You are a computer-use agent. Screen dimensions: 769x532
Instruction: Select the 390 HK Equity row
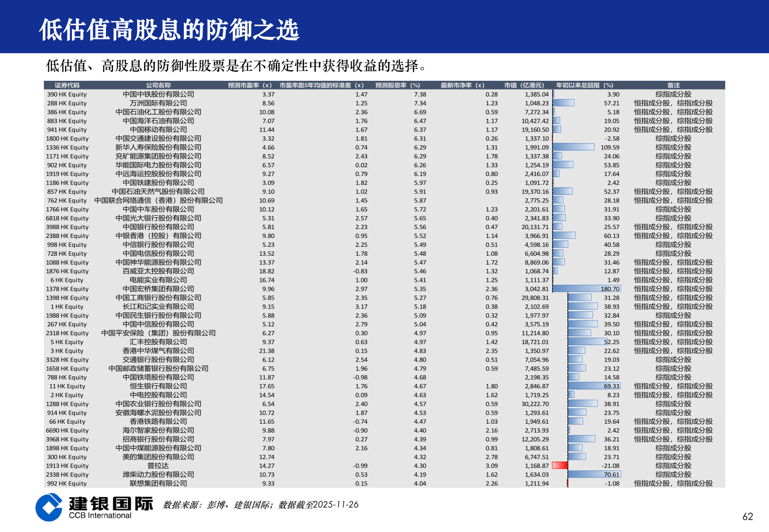(68, 94)
